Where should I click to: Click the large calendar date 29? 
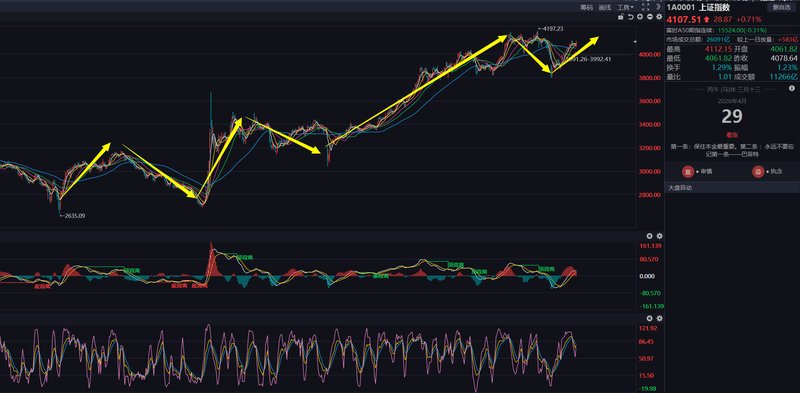[732, 117]
